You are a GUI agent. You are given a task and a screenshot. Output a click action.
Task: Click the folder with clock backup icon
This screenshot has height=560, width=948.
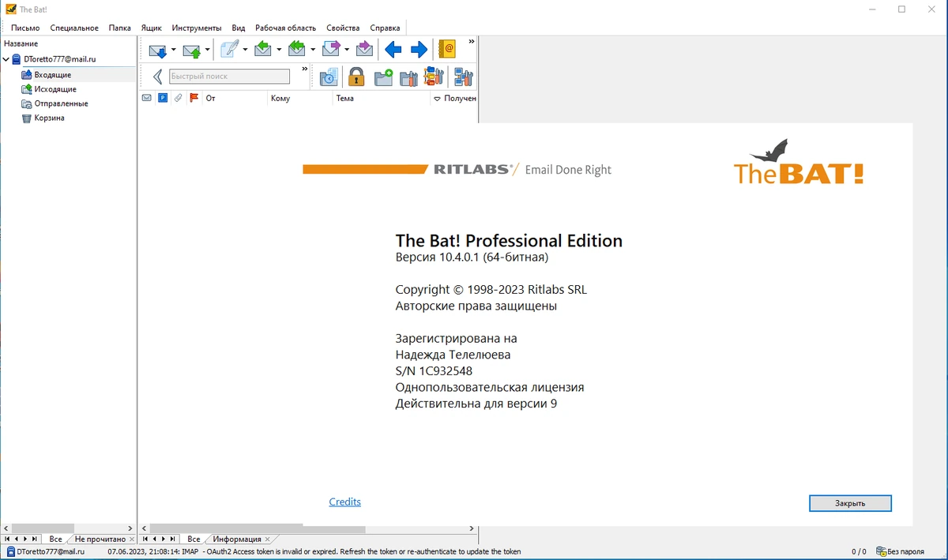click(329, 77)
